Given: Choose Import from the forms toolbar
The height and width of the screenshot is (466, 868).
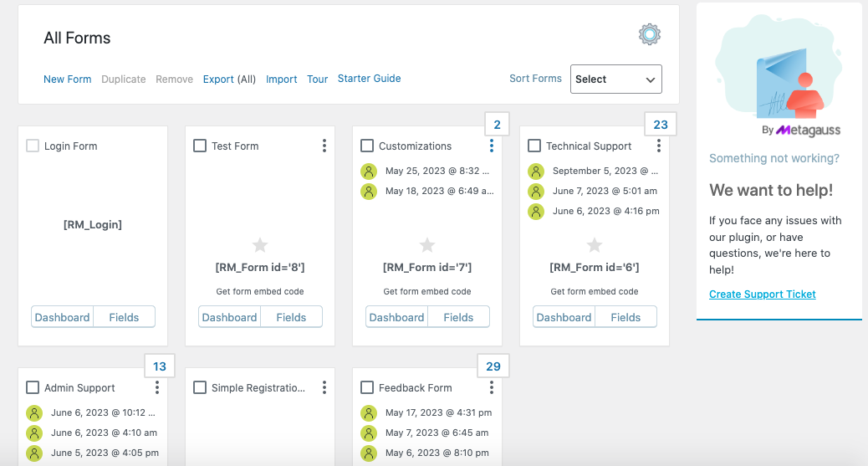Looking at the screenshot, I should (281, 79).
